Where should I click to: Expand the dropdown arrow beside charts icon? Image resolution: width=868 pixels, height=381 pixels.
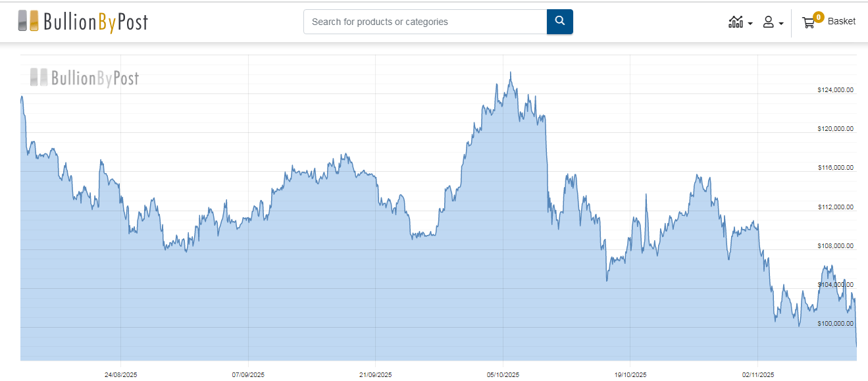[750, 24]
